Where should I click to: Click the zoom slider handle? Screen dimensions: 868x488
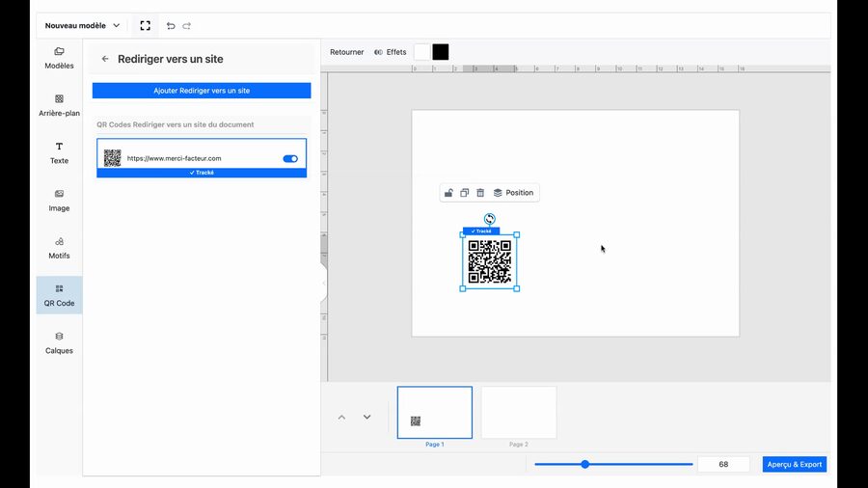pyautogui.click(x=585, y=464)
